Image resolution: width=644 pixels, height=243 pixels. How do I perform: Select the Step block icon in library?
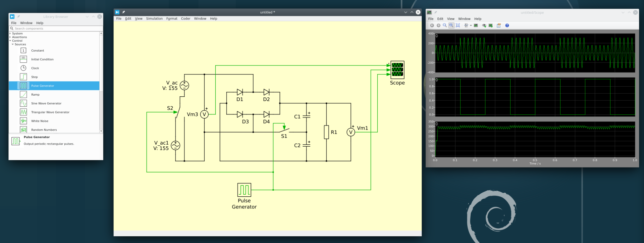click(x=23, y=77)
